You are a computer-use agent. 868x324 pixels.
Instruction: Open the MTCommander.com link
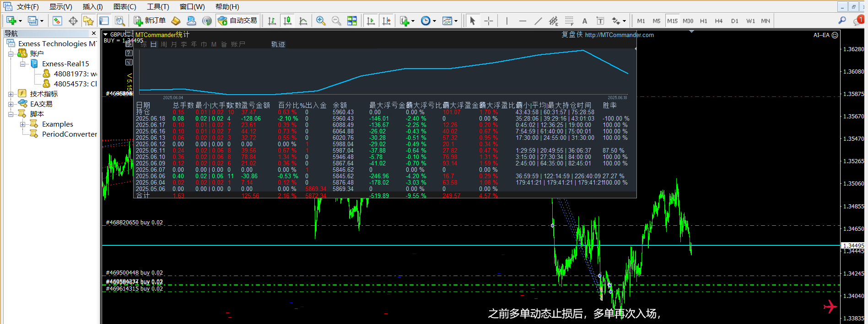(619, 35)
